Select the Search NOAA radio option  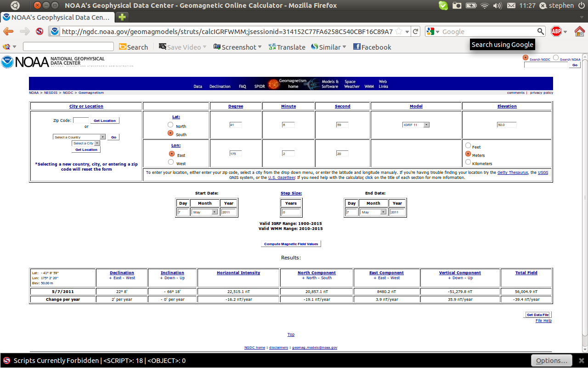(x=556, y=57)
